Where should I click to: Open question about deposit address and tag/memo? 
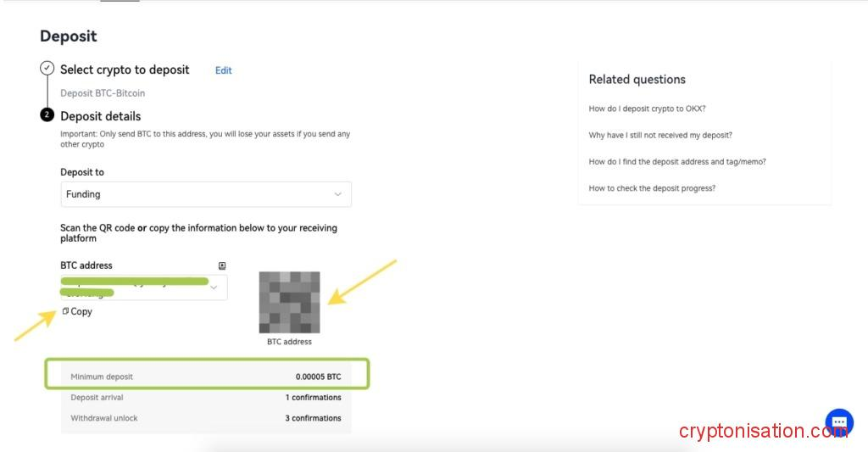[x=676, y=161]
